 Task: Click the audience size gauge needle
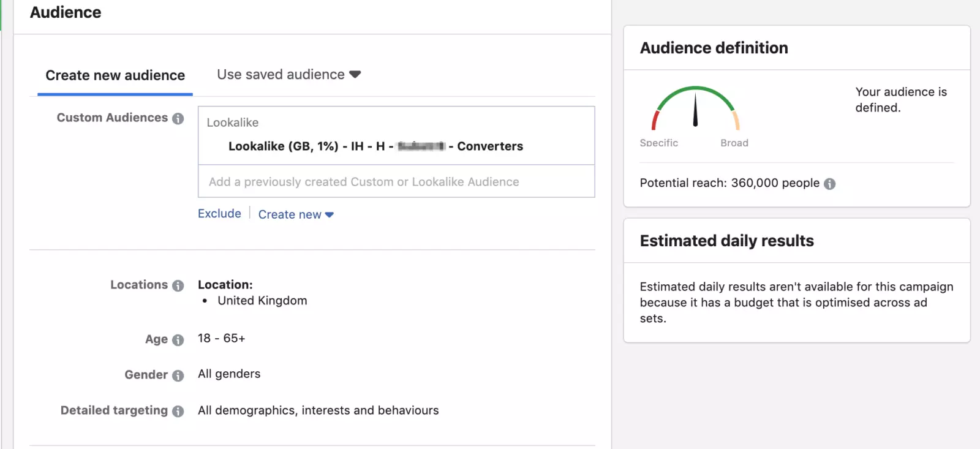coord(695,109)
